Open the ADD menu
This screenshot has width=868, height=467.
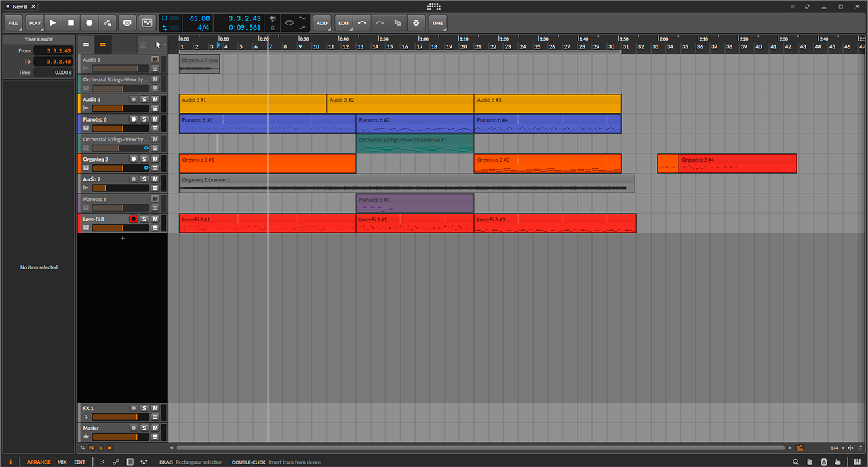coord(322,23)
